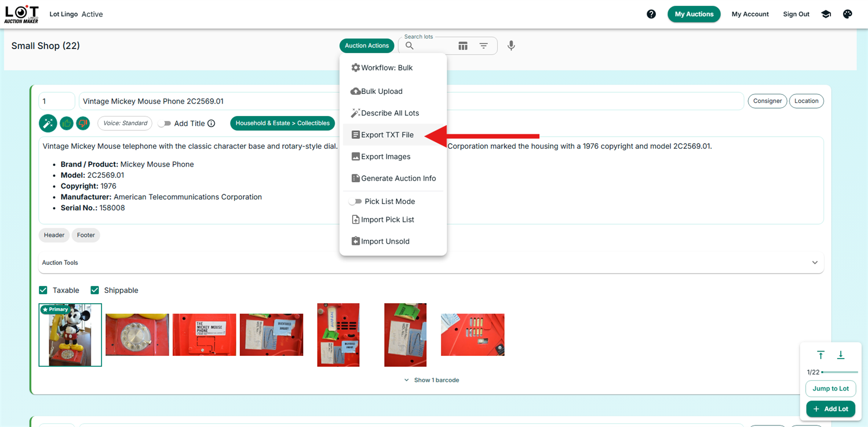Go to My Account
The width and height of the screenshot is (868, 427).
point(750,14)
